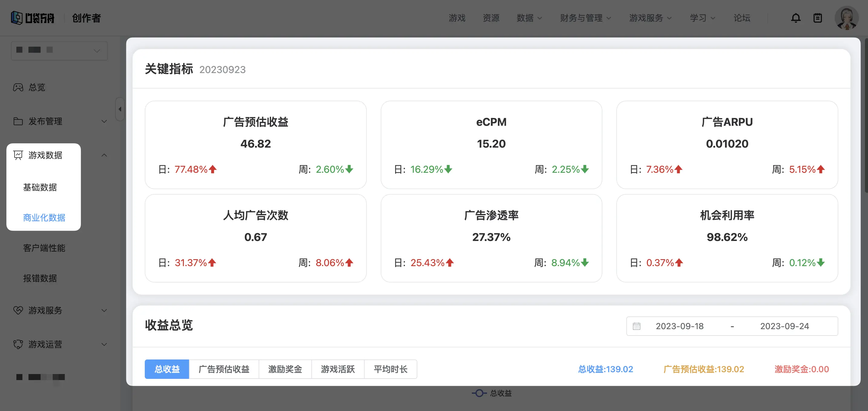This screenshot has width=868, height=411.
Task: Switch to 广告预估收益 tab
Action: click(224, 369)
